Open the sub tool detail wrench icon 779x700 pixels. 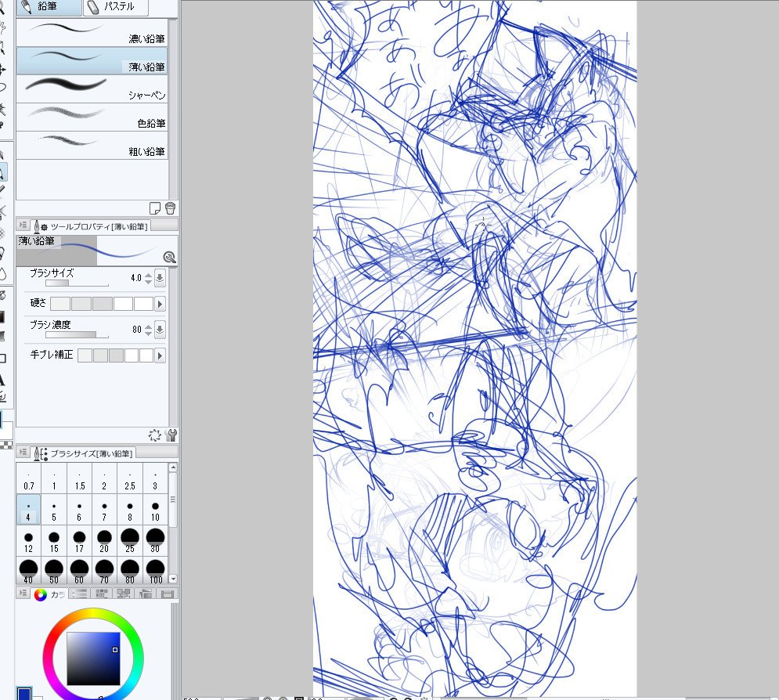[171, 435]
